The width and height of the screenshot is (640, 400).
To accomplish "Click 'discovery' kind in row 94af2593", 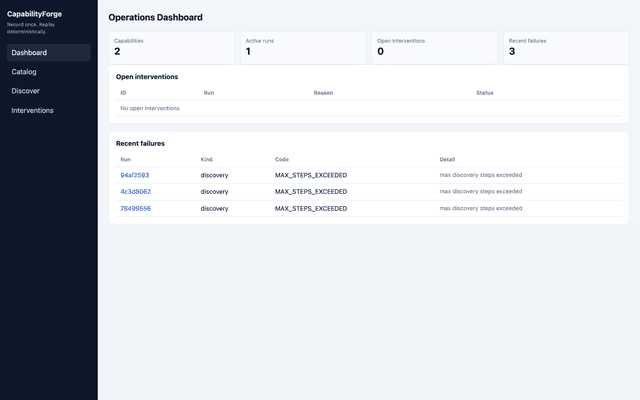I will [214, 176].
